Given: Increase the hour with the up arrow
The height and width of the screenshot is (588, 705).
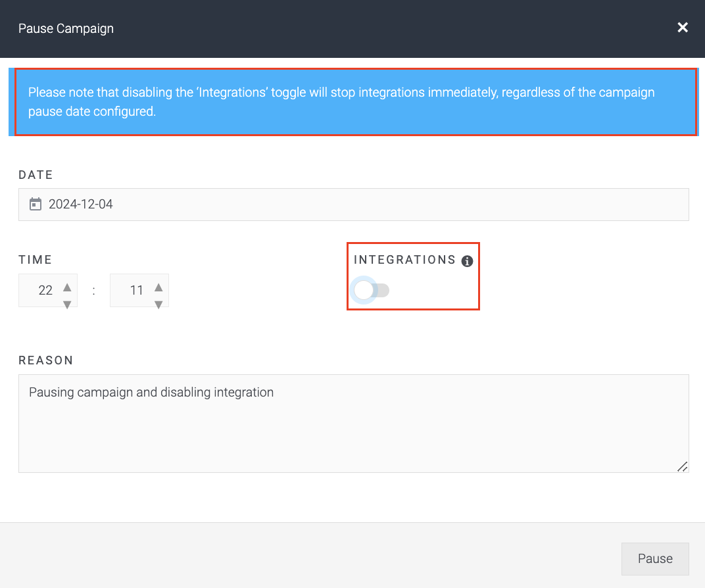Looking at the screenshot, I should [68, 287].
